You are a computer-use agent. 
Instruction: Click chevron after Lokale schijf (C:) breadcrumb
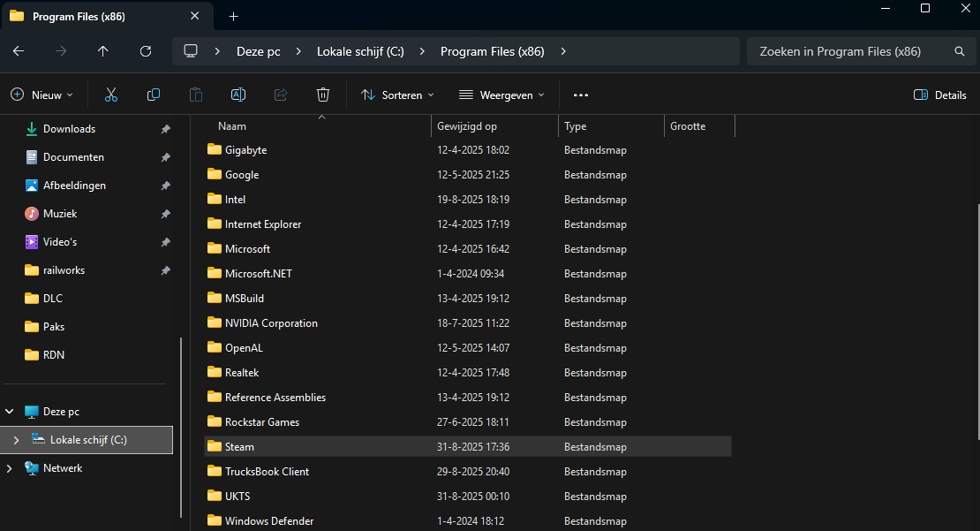[423, 51]
